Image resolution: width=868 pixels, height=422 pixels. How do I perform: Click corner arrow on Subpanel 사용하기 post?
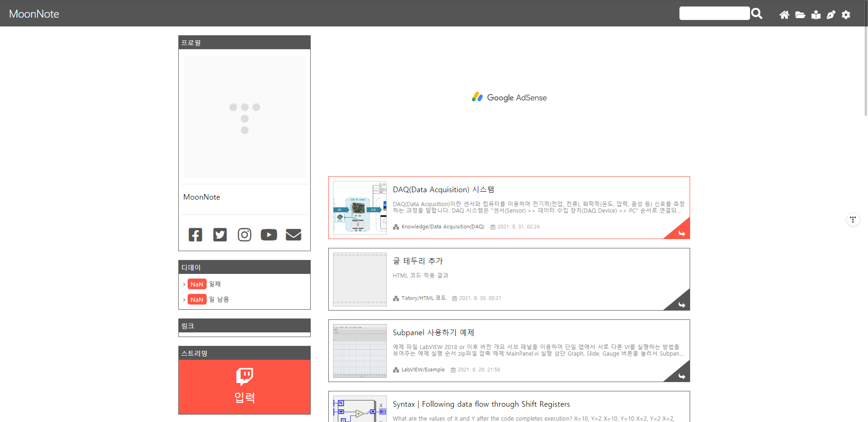point(681,376)
